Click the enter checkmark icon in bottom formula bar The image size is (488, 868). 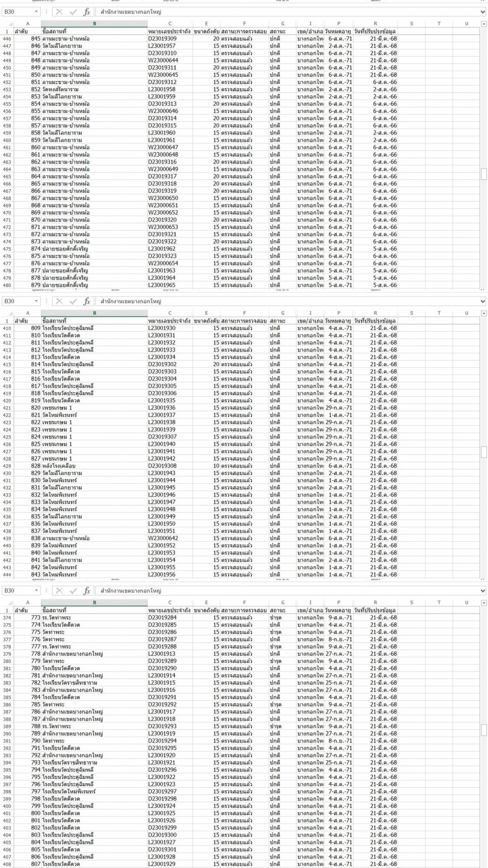coord(73,591)
